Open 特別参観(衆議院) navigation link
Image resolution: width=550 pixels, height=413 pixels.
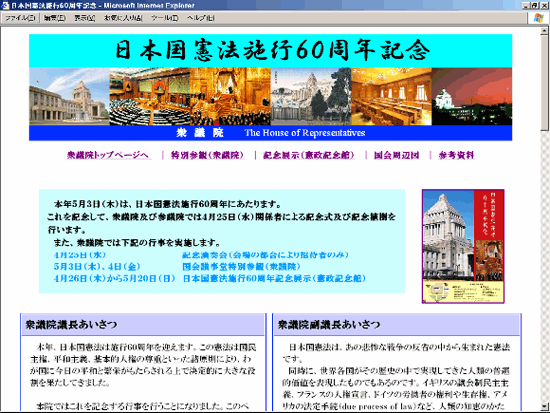[207, 155]
